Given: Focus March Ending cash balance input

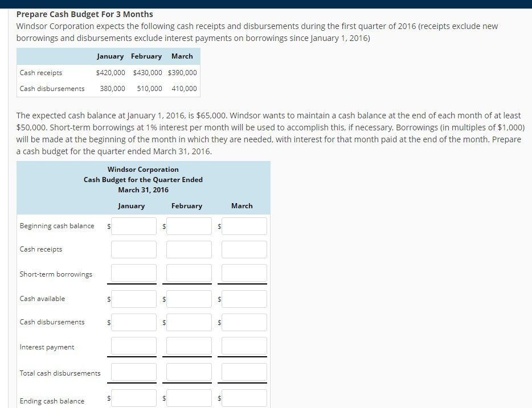Looking at the screenshot, I should pyautogui.click(x=244, y=398).
